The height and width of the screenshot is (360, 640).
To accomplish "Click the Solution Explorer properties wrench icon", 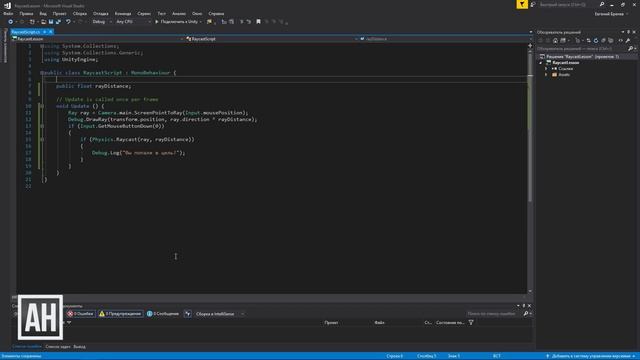I will [628, 40].
